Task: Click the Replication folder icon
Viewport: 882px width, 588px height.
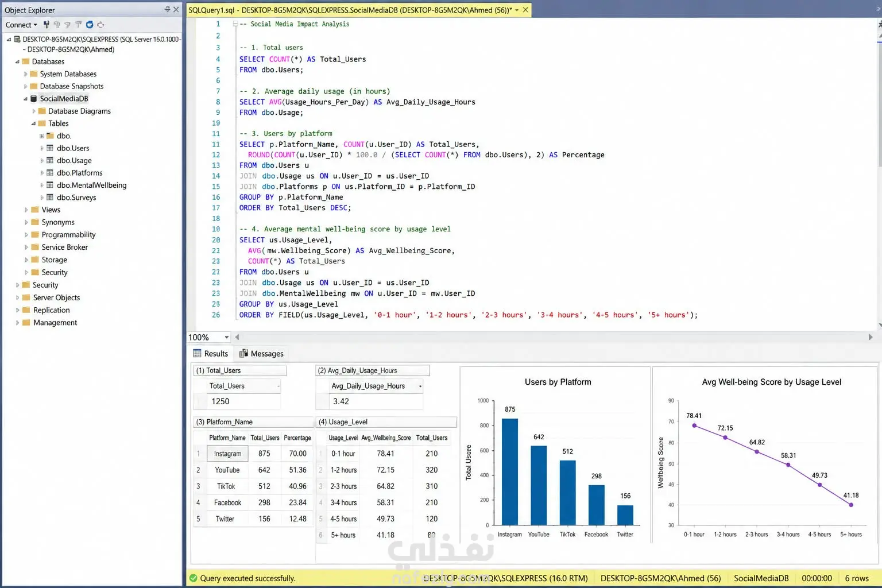Action: coord(26,310)
